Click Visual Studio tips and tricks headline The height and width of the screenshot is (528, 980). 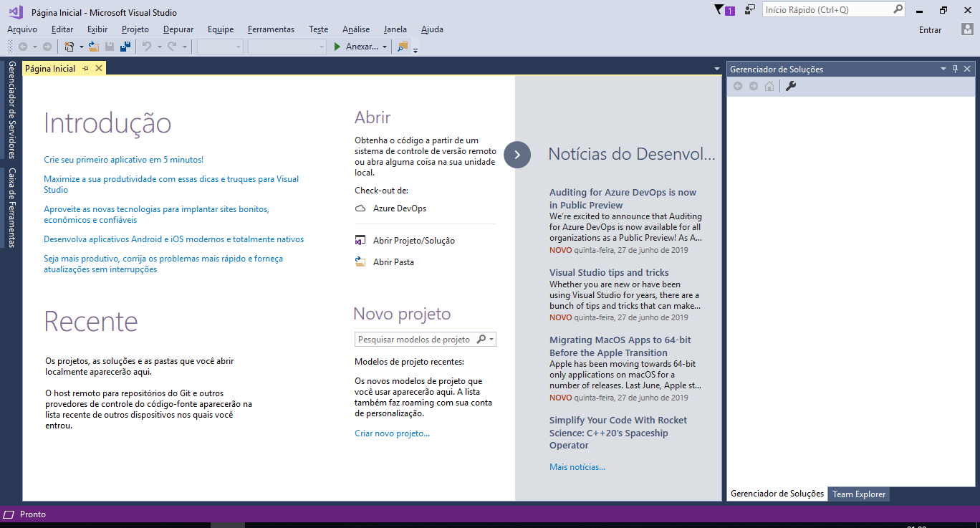point(609,272)
